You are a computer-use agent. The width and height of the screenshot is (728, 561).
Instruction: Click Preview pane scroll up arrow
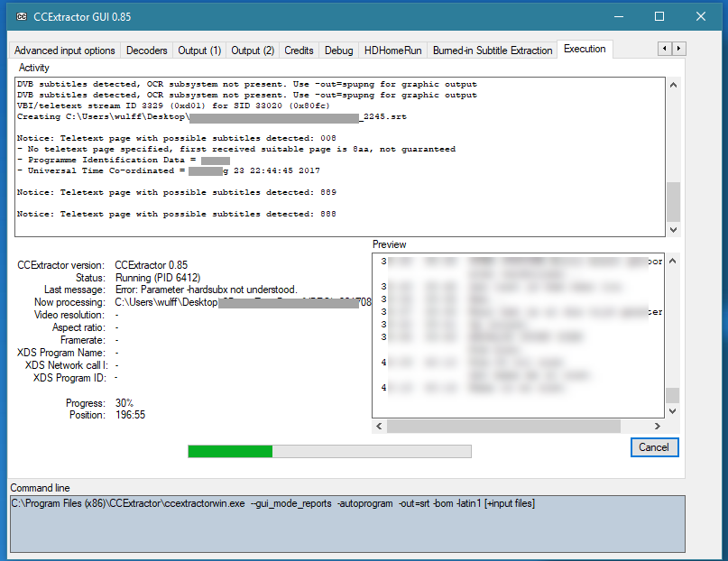[x=672, y=261]
